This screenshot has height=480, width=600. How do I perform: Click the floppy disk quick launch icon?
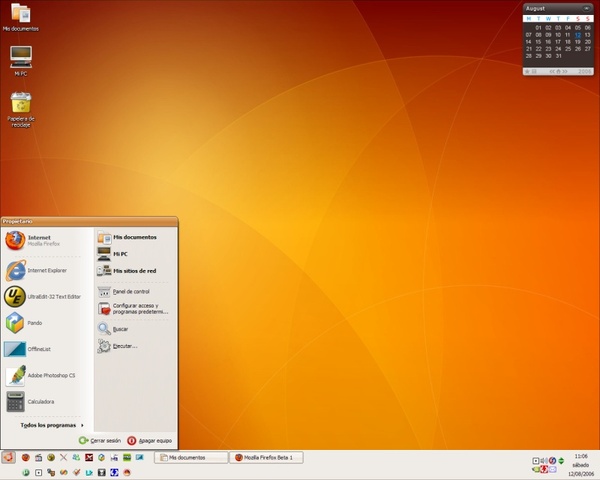tap(102, 473)
